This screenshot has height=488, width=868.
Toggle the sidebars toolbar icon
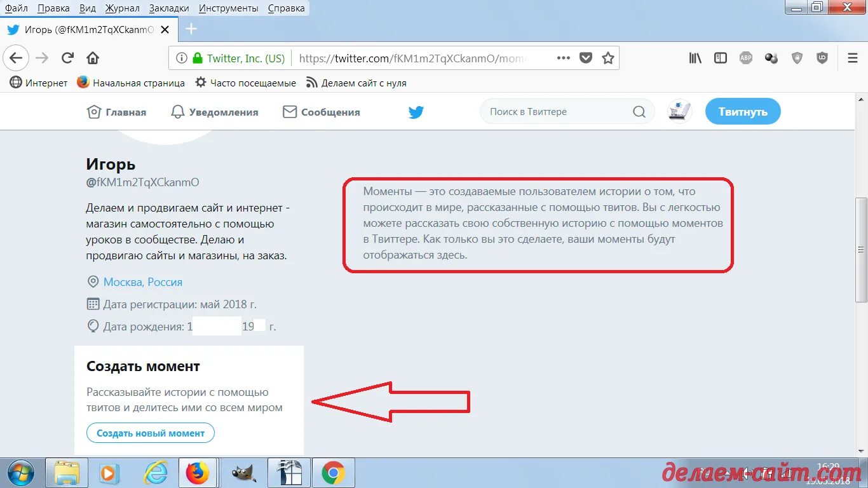(721, 58)
